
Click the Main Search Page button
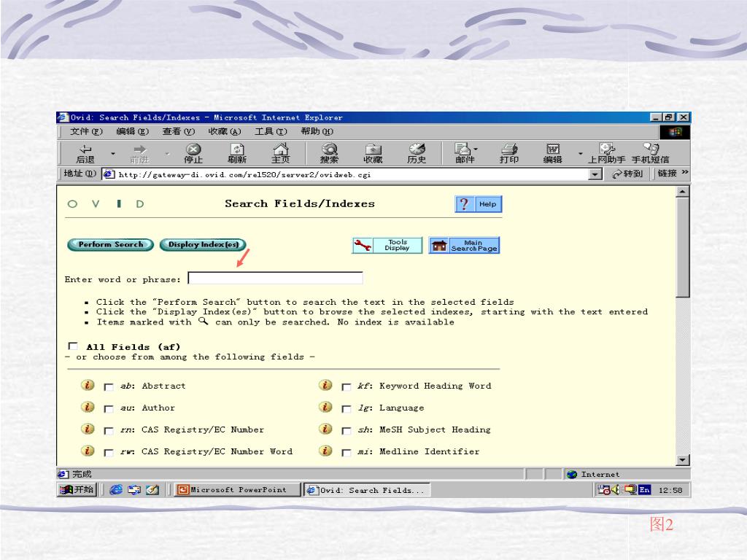(x=464, y=245)
